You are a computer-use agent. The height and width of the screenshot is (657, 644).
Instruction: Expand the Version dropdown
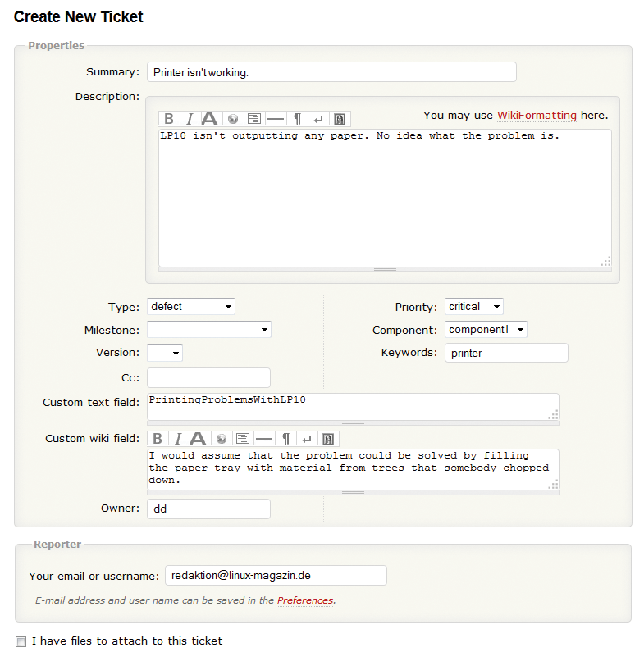164,353
